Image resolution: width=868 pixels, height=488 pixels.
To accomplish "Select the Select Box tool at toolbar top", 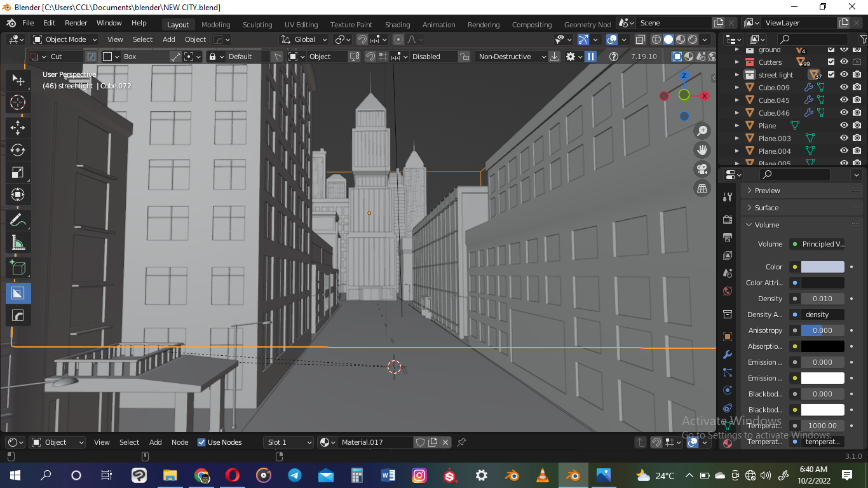I will (18, 80).
